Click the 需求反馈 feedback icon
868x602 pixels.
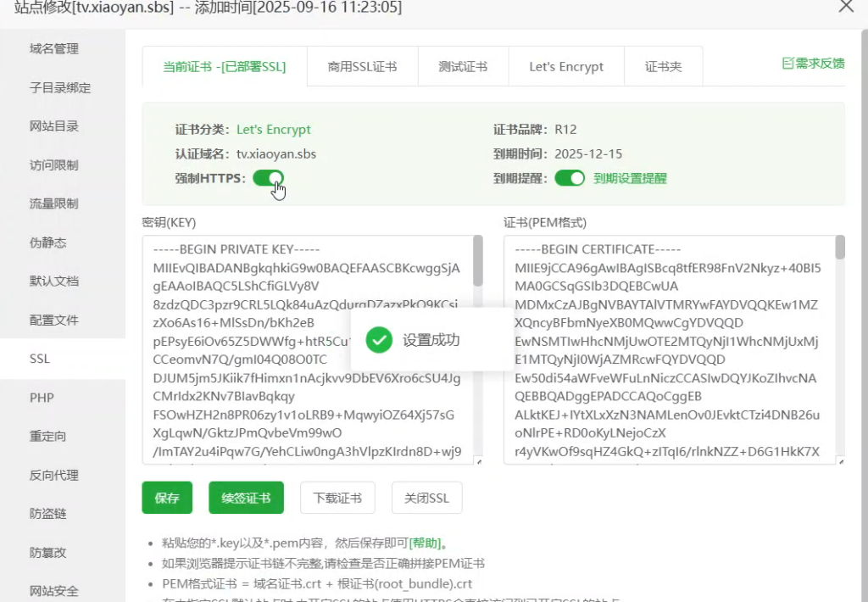787,64
